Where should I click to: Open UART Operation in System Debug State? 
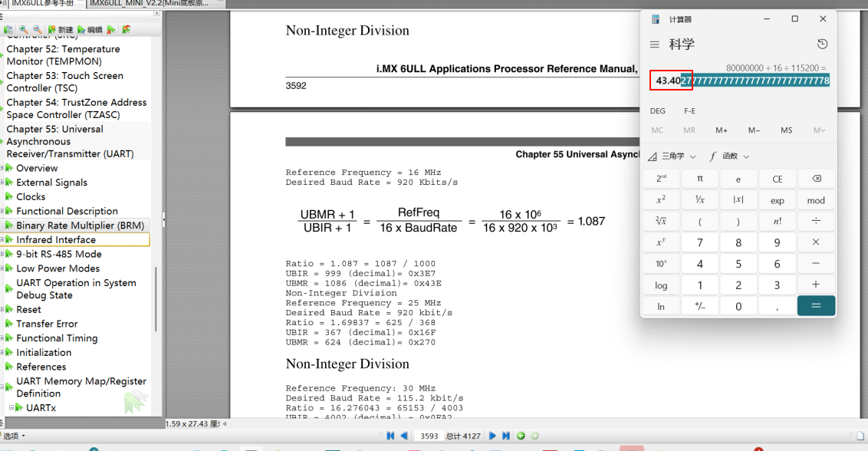point(76,288)
